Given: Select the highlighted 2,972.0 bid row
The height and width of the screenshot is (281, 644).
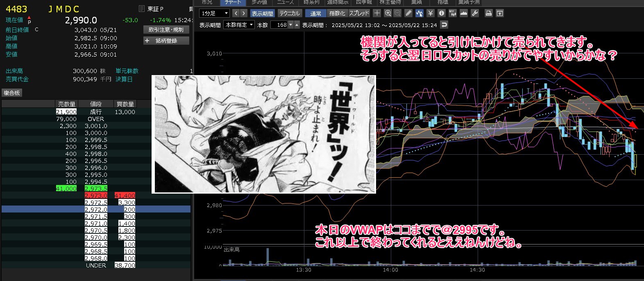Looking at the screenshot, I should (96, 210).
